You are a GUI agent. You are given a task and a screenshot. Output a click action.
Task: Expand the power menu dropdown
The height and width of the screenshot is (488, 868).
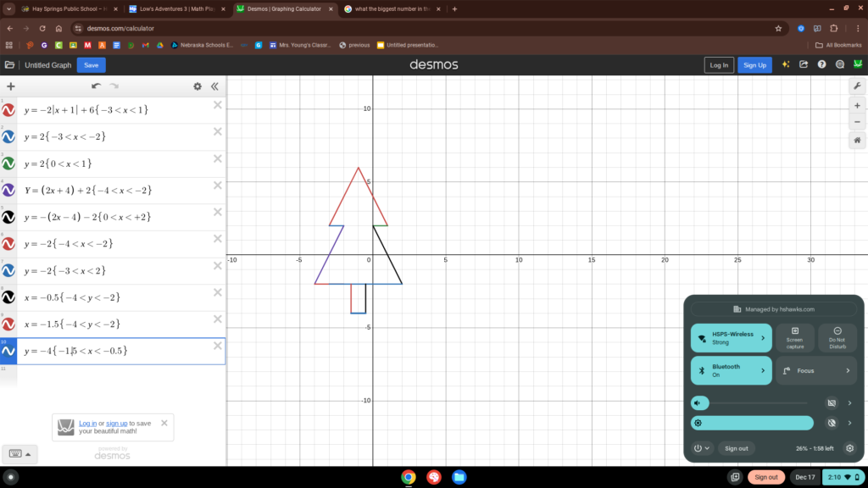[702, 448]
